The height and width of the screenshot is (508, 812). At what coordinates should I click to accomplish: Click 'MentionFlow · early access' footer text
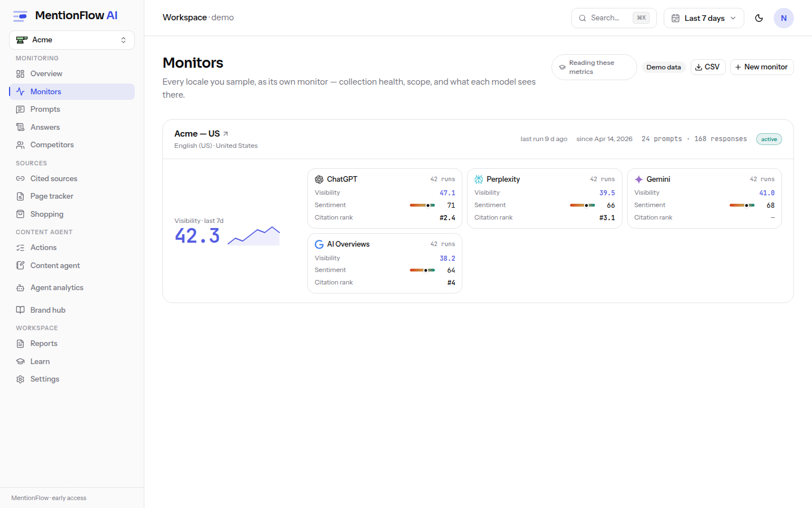[48, 498]
